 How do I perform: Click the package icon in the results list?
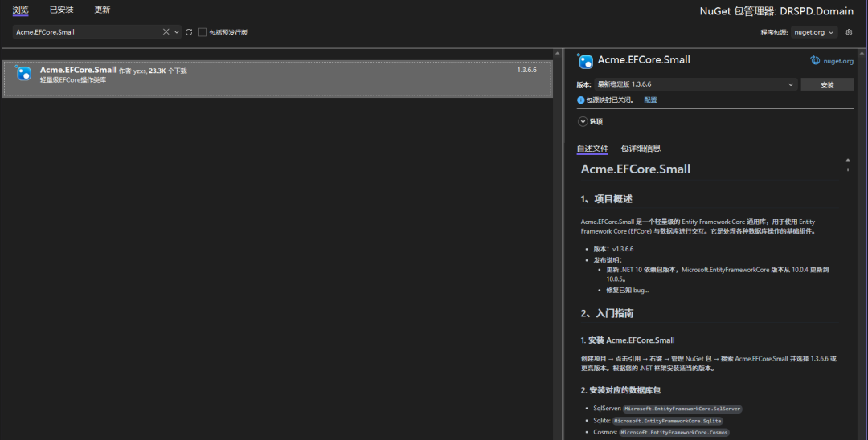tap(23, 73)
